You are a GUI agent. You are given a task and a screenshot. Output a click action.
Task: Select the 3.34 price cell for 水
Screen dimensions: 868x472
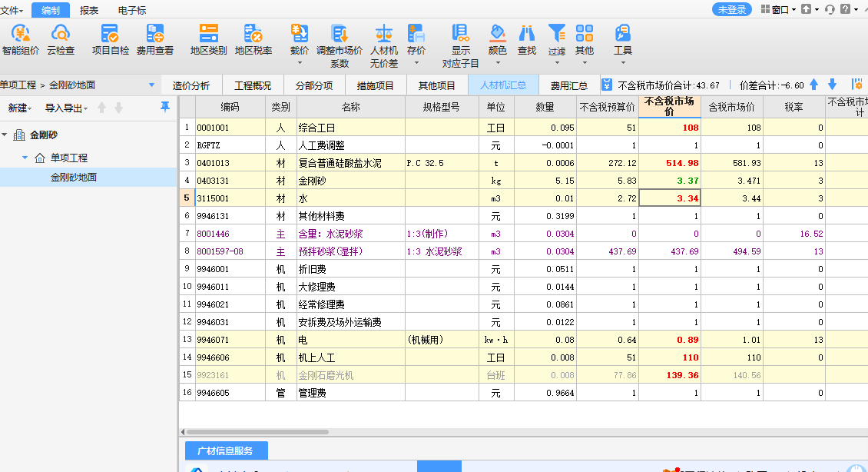point(670,198)
